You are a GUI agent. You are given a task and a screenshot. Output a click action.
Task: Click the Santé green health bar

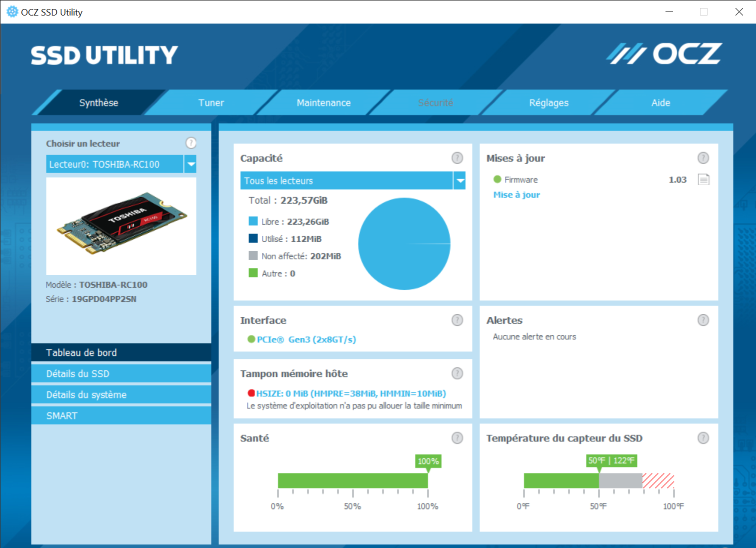(x=353, y=480)
